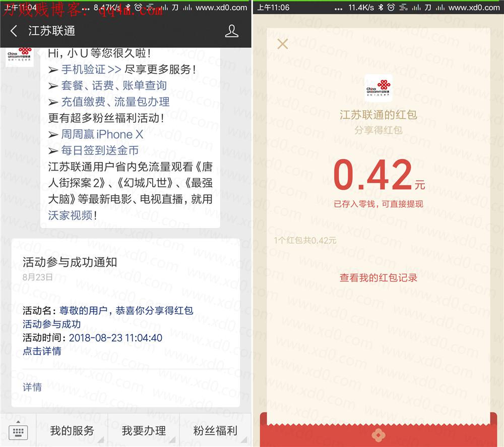Open 详情 at the card bottom

[x=32, y=387]
